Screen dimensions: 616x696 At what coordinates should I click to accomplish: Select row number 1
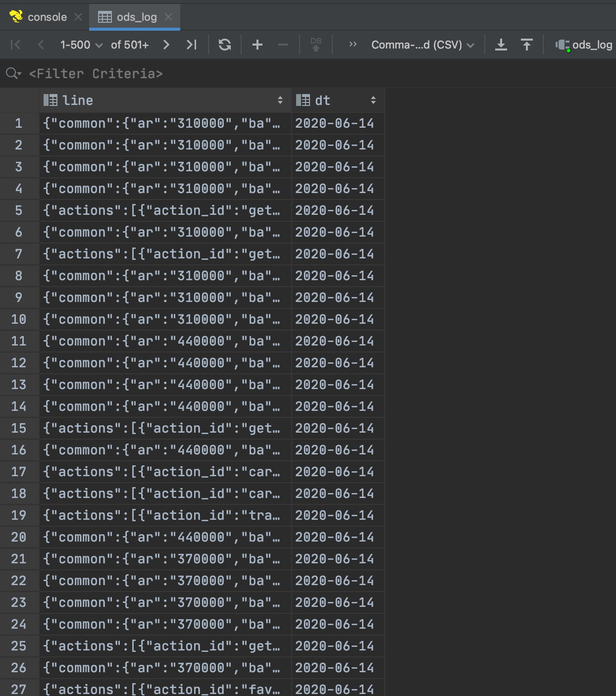pyautogui.click(x=19, y=123)
